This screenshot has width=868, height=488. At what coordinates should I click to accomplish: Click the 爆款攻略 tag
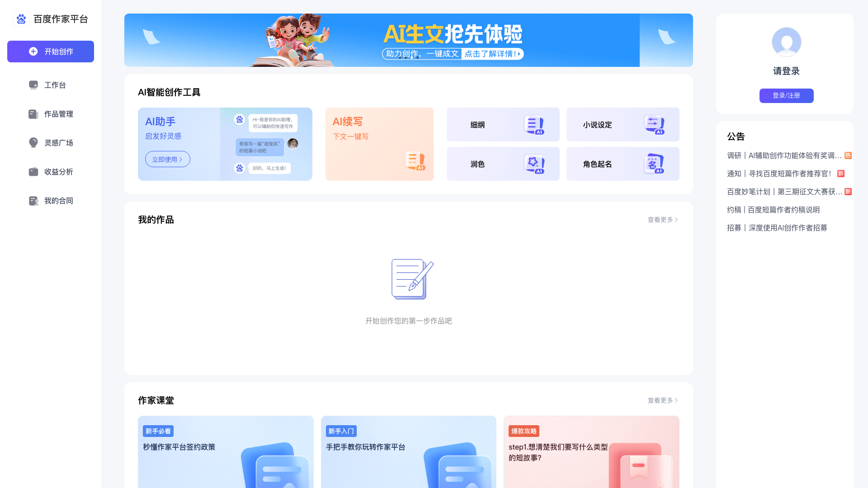[x=524, y=431]
